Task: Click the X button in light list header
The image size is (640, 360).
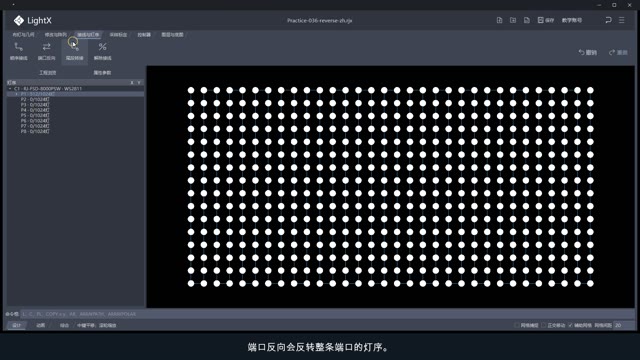Action: click(132, 82)
